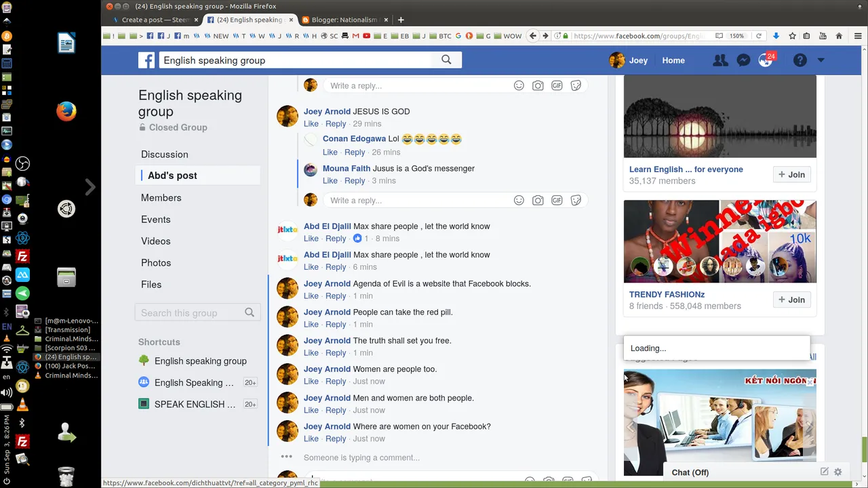868x488 pixels.
Task: Open the Quick Help question mark icon
Action: coord(800,60)
